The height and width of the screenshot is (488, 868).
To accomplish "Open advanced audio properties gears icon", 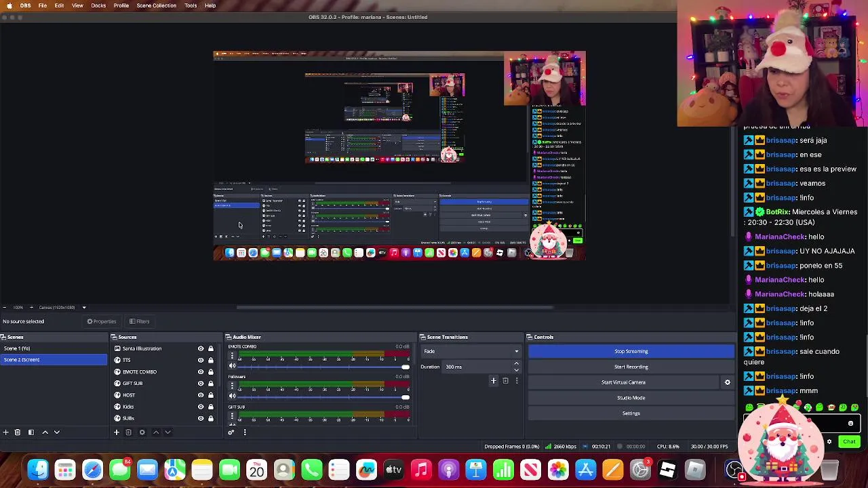I will point(231,432).
